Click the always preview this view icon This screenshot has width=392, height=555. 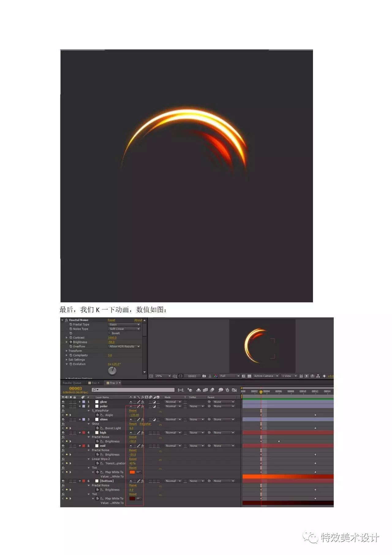[151, 376]
